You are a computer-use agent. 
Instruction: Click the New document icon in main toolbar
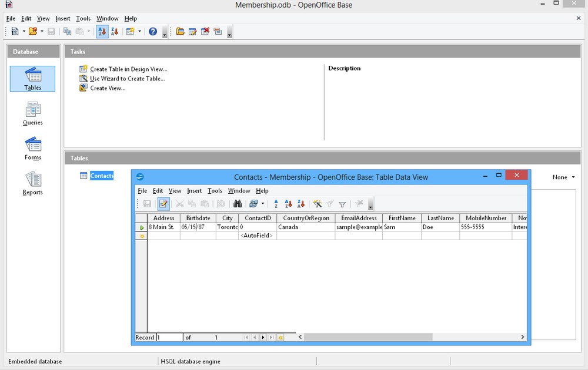(15, 32)
